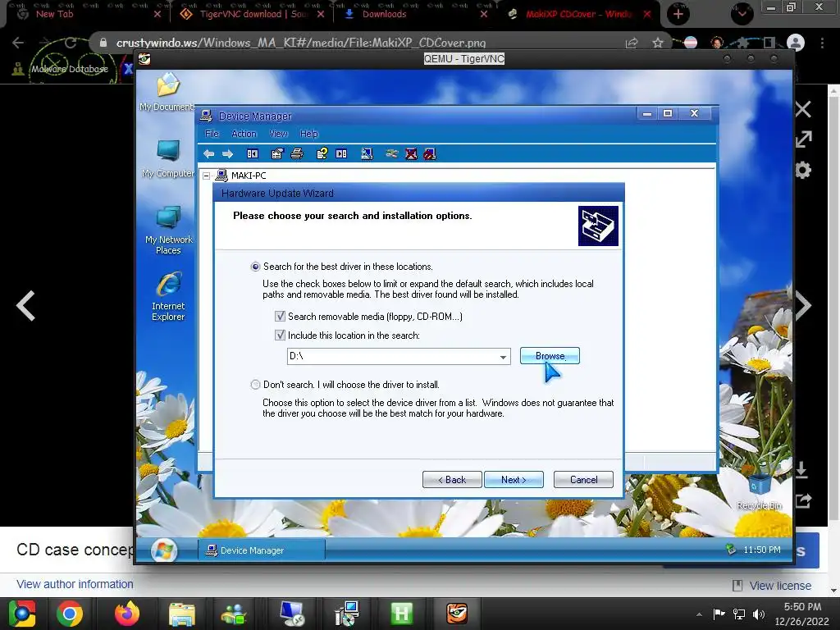Viewport: 840px width, 630px height.
Task: Open the Help menu in Device Manager
Action: point(308,134)
